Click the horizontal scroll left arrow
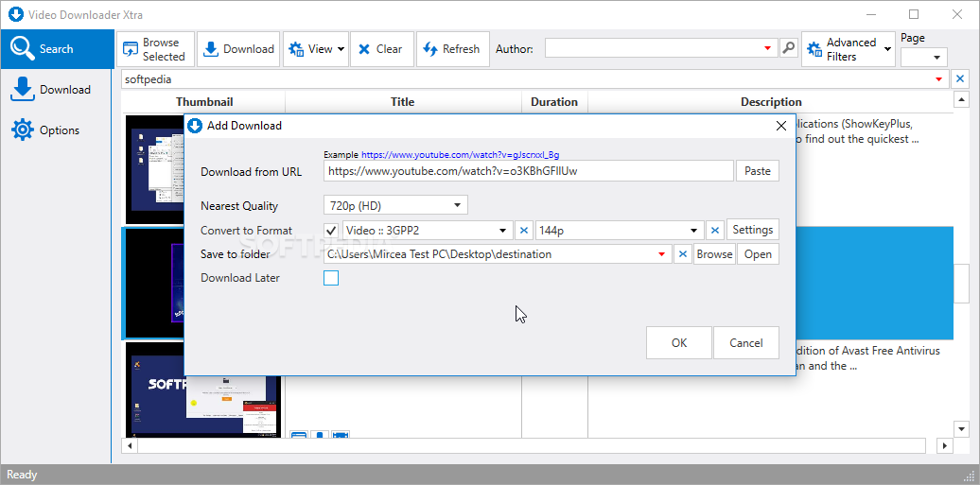This screenshot has width=980, height=485. coord(130,445)
